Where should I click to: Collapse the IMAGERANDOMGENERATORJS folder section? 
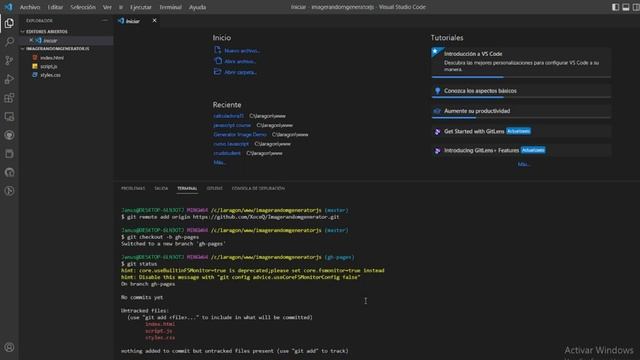[23, 49]
